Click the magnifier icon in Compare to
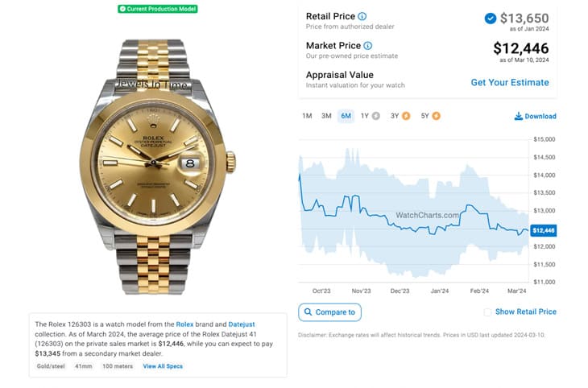588x388 pixels. tap(308, 312)
